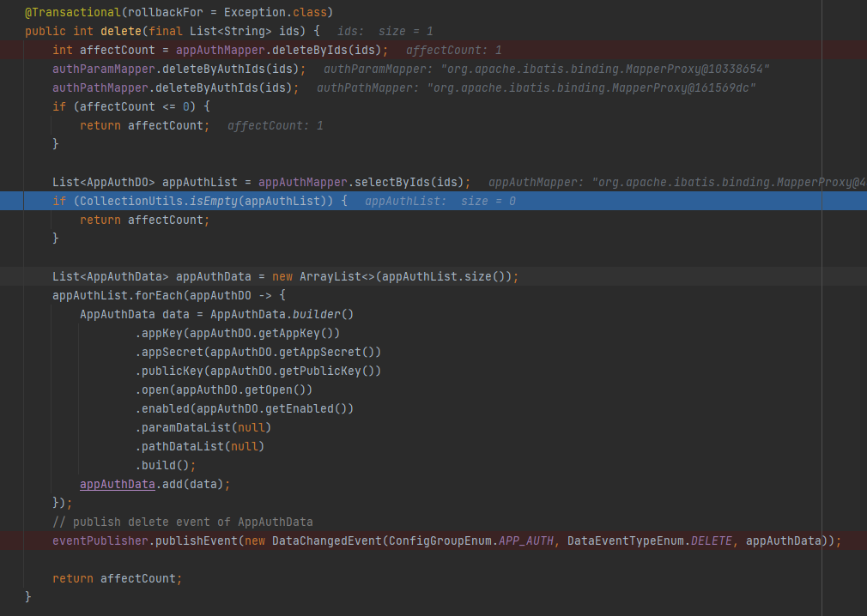Image resolution: width=867 pixels, height=616 pixels.
Task: Click the .enabled(appAuthDO.getEnabled()) line
Action: pos(245,408)
